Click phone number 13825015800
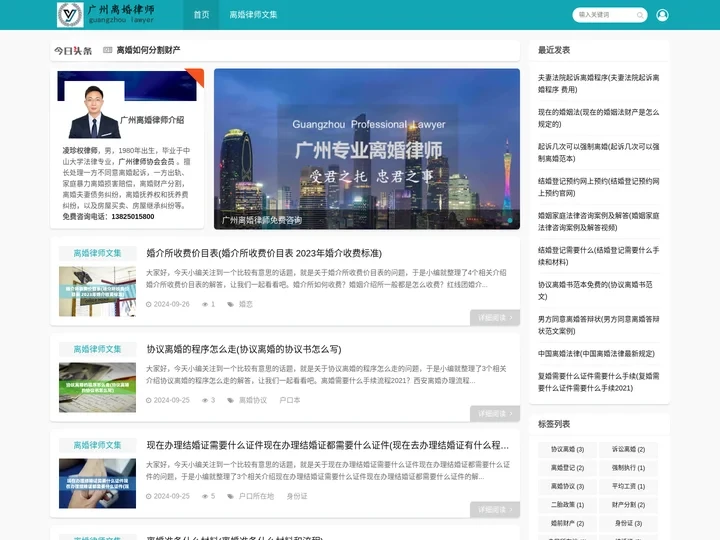720x540 pixels. coord(133,217)
